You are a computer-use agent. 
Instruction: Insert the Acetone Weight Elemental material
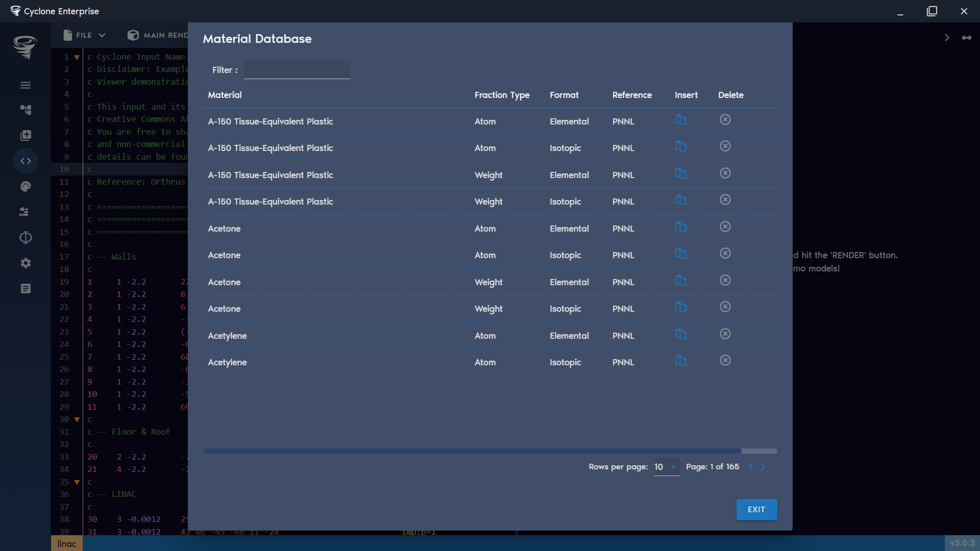pyautogui.click(x=681, y=281)
